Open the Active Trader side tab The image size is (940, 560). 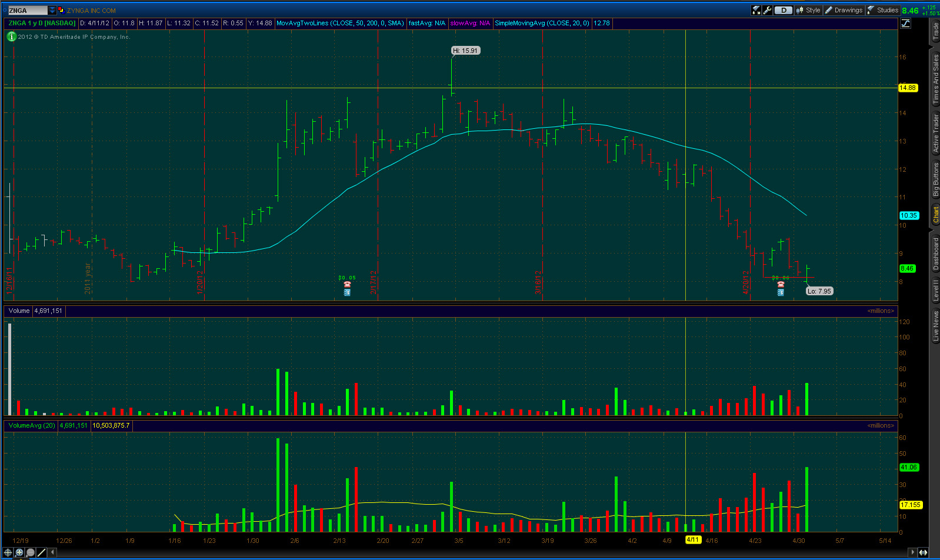[935, 133]
